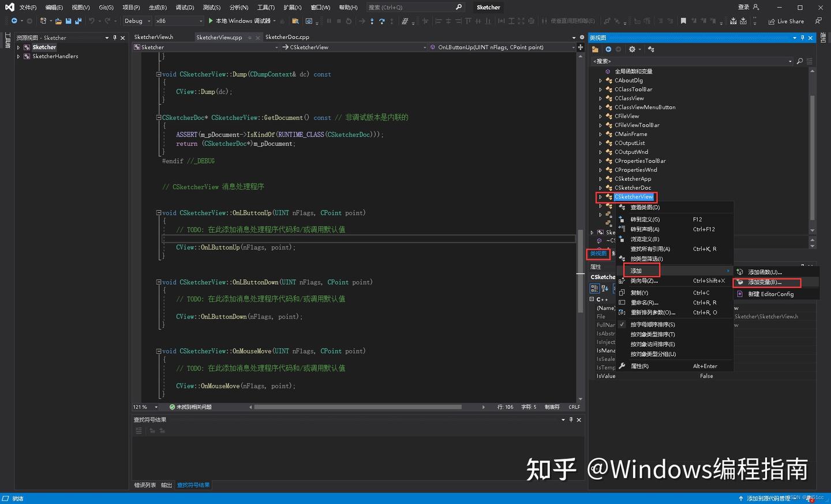This screenshot has width=831, height=504.
Task: Select 按对象类型排序 sorting option
Action: [653, 334]
